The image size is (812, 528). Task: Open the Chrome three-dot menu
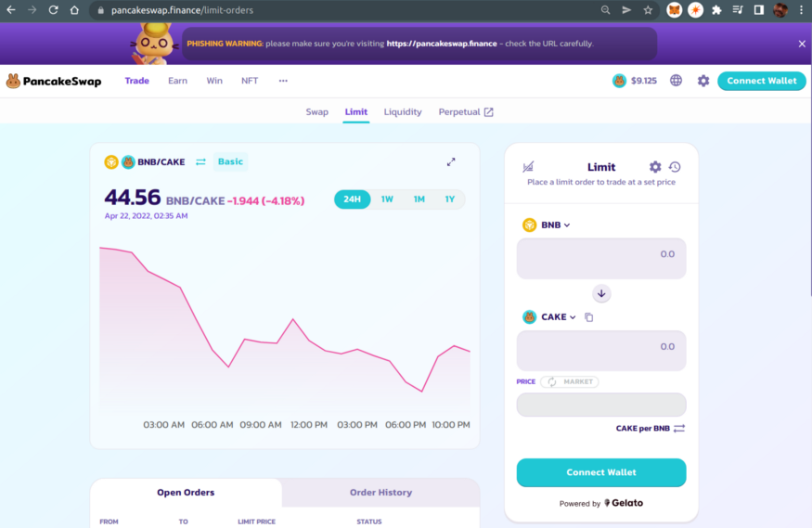pyautogui.click(x=801, y=10)
